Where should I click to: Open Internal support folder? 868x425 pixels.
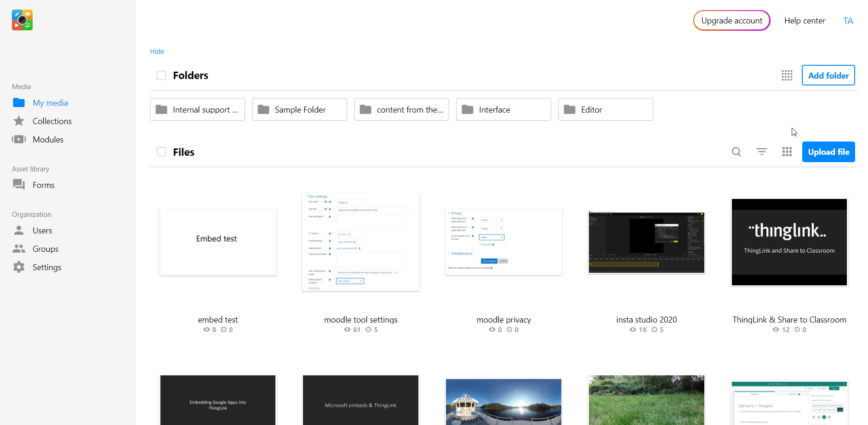pos(197,109)
